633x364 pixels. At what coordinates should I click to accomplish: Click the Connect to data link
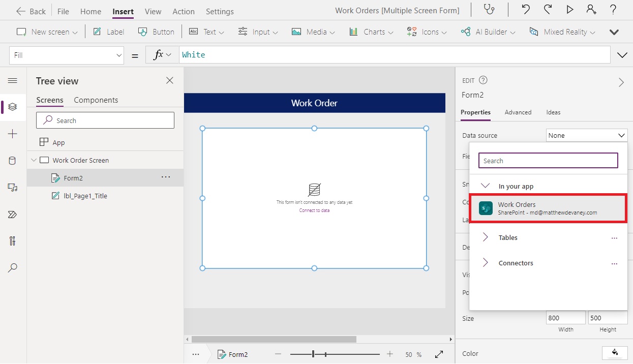click(314, 210)
